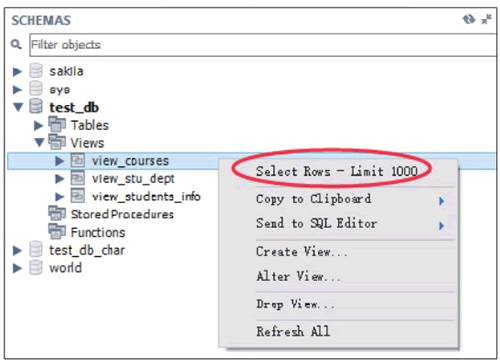Click the sakila database icon

pyautogui.click(x=36, y=70)
